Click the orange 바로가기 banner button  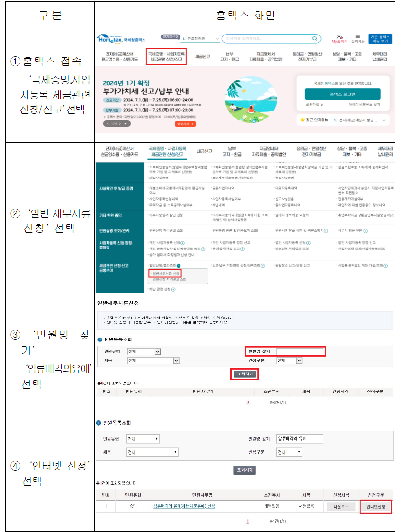[x=185, y=124]
